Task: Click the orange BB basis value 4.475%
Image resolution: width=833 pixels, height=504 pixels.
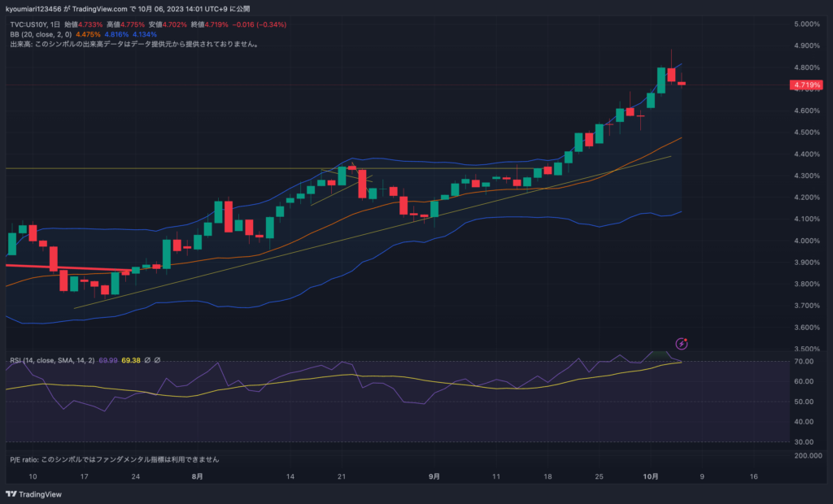Action: (88, 34)
